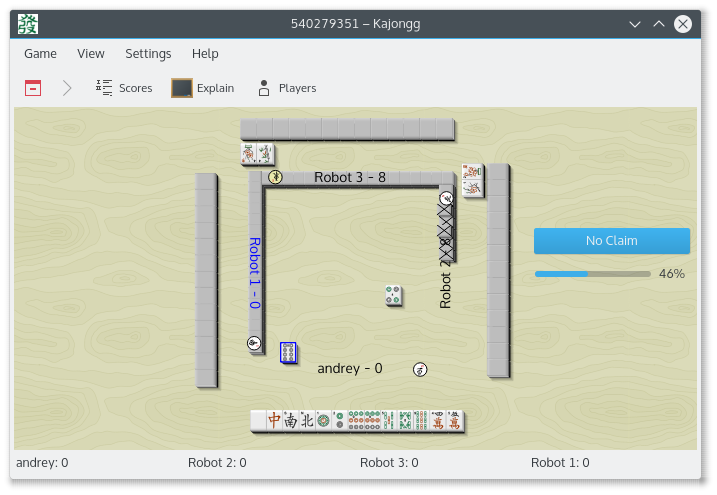
Task: Click the one-circle tile in hand
Action: (x=323, y=421)
